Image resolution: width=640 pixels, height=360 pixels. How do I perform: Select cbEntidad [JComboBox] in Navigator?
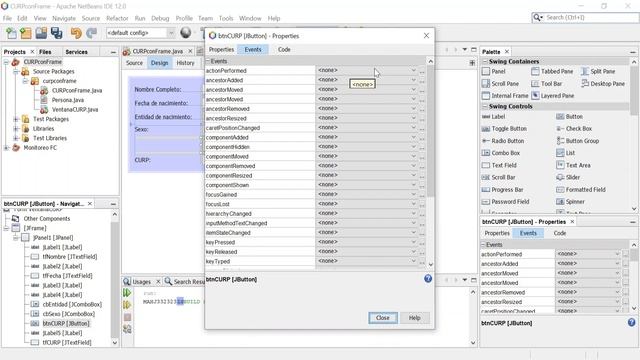72,304
